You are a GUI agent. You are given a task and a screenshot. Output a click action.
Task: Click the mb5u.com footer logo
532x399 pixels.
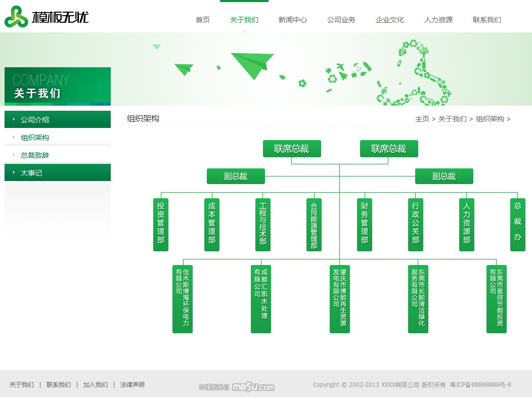253,387
